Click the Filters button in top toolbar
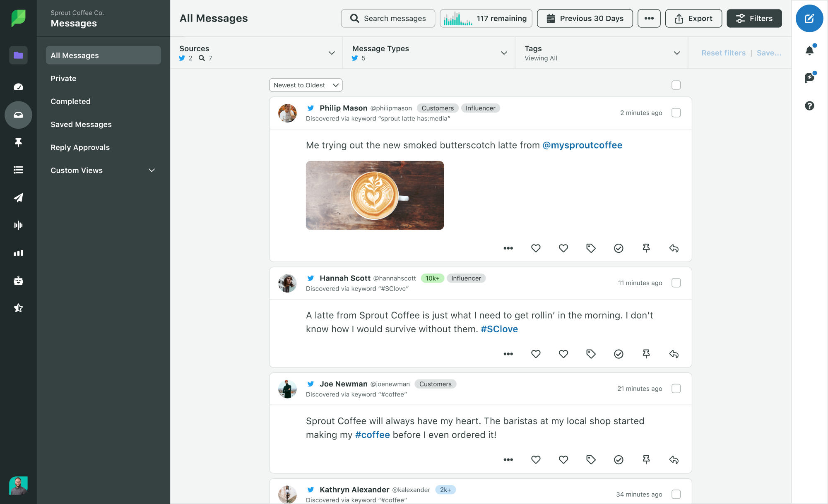The image size is (828, 504). (753, 18)
